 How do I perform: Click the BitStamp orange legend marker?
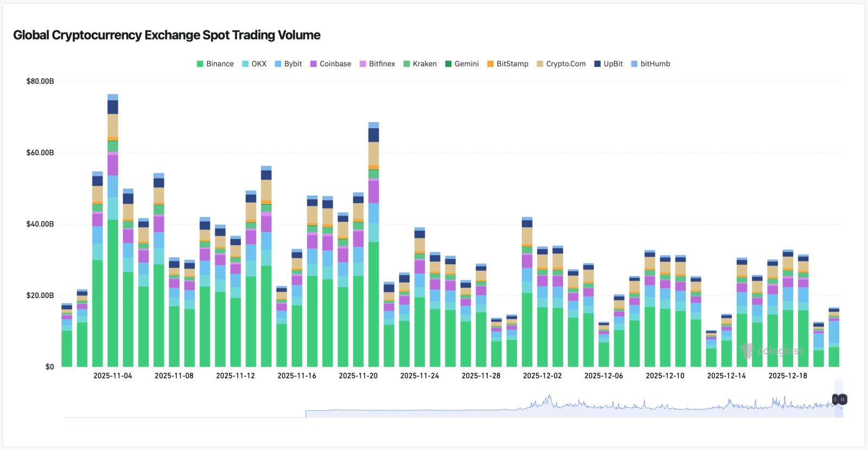click(490, 64)
